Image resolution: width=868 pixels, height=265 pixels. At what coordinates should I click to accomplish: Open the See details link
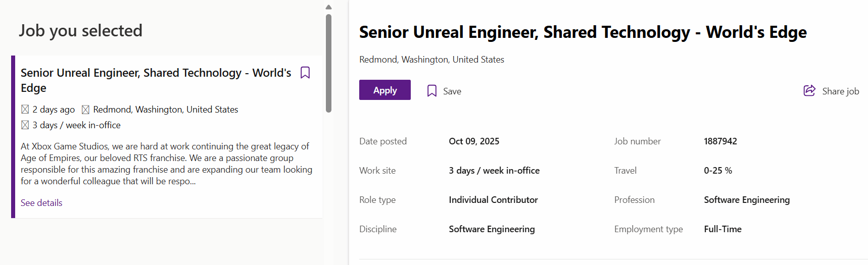coord(41,203)
